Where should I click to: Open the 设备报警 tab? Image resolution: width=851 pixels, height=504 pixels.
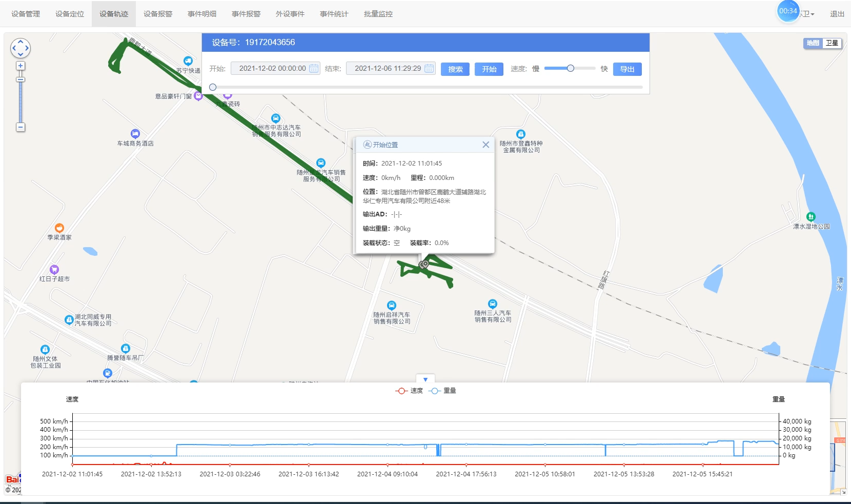(158, 14)
